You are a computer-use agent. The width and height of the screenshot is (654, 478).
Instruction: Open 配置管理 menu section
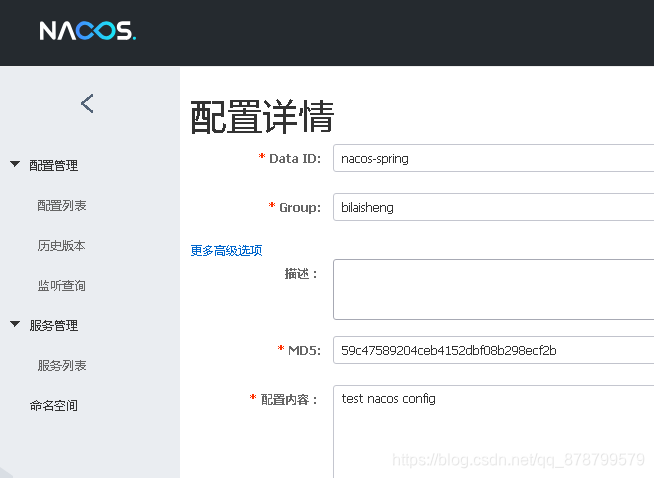[53, 166]
